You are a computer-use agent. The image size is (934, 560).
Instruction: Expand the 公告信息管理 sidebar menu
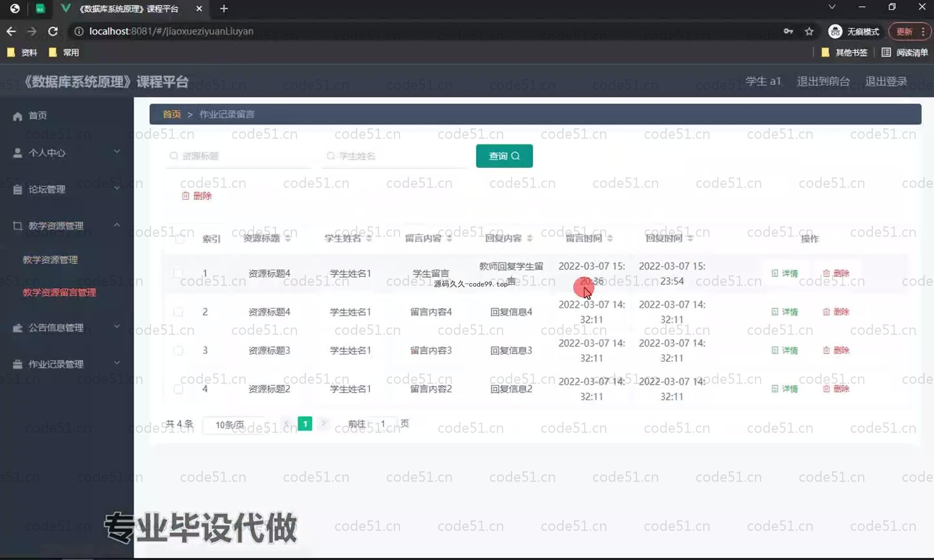point(66,327)
